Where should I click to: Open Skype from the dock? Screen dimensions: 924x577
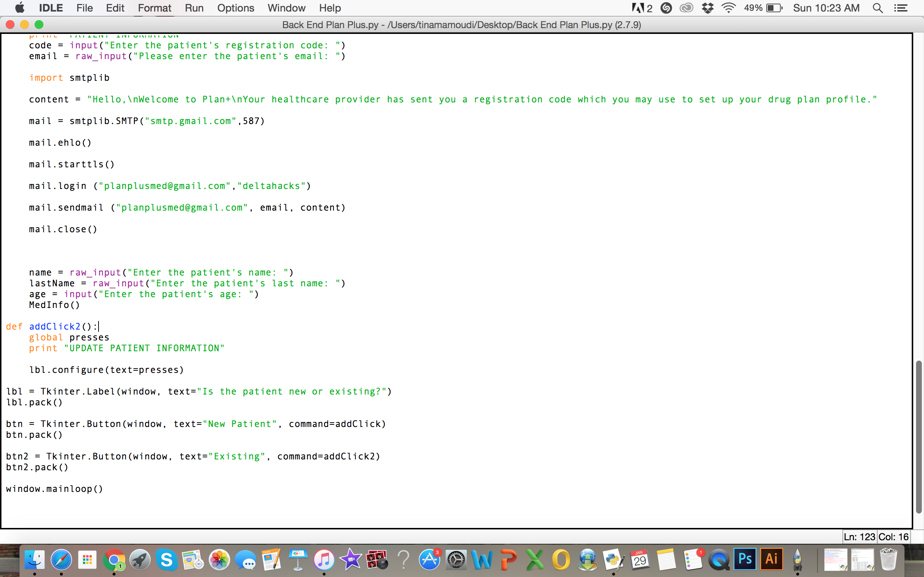click(166, 560)
